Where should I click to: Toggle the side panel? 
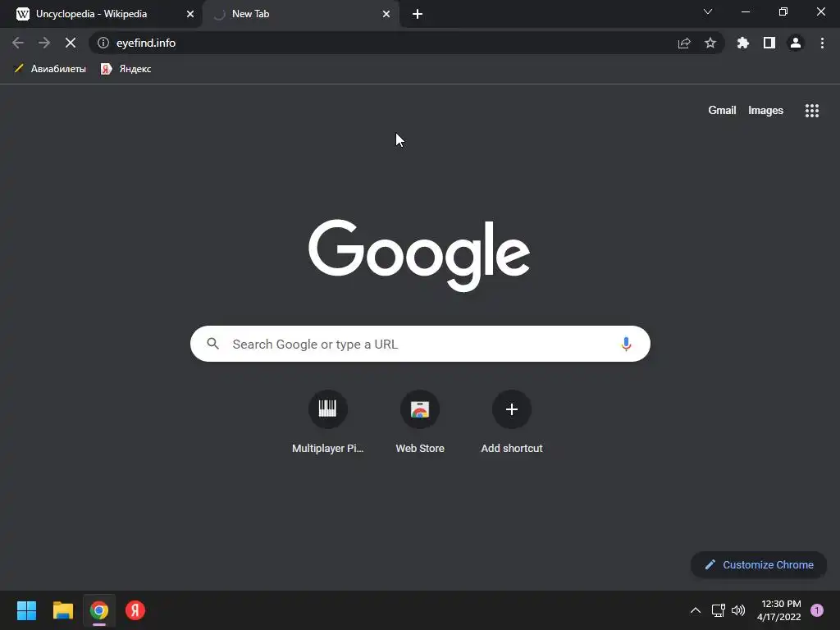pyautogui.click(x=769, y=43)
